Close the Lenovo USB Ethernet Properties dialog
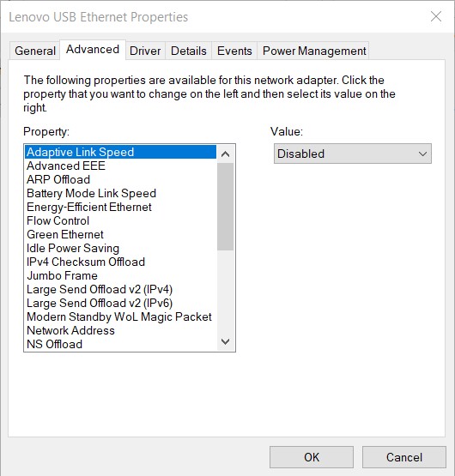455x476 pixels. (x=436, y=16)
